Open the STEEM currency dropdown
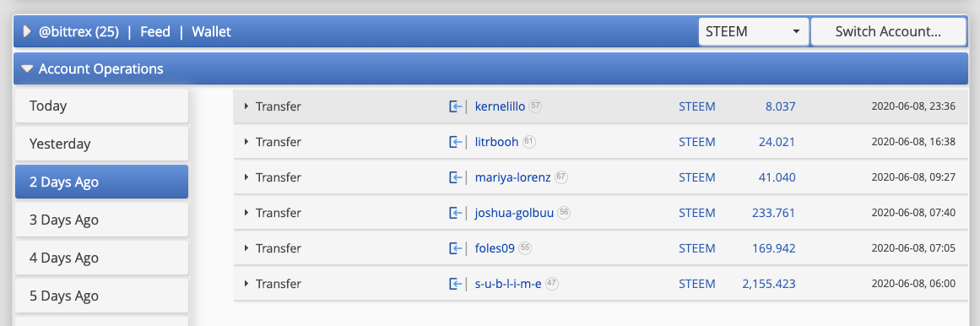Image resolution: width=980 pixels, height=326 pixels. click(x=753, y=31)
